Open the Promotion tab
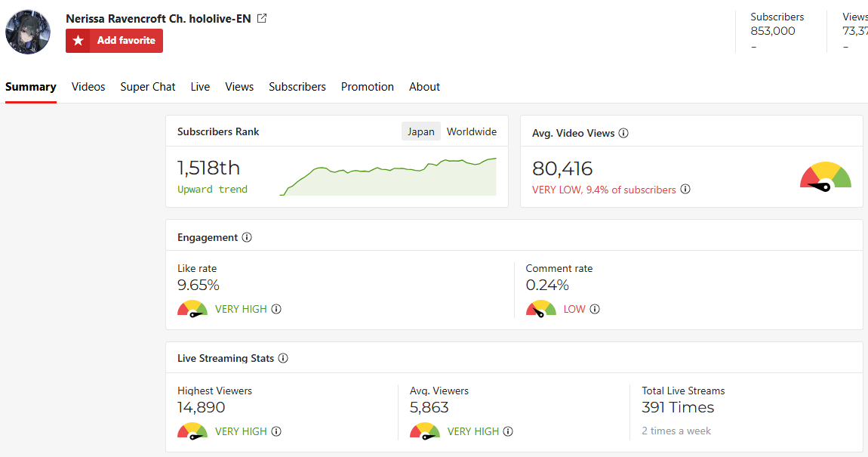The image size is (868, 457). click(x=368, y=87)
